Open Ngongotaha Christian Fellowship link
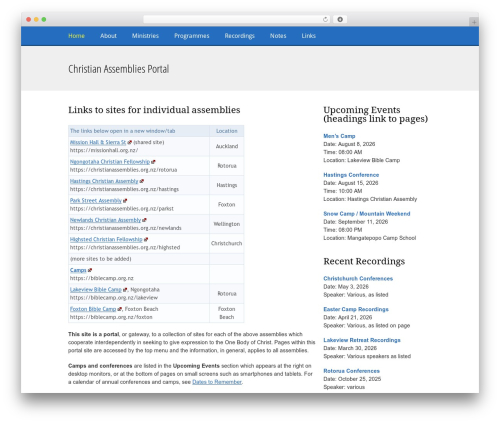Viewport: 500px width, 423px height. tap(110, 162)
